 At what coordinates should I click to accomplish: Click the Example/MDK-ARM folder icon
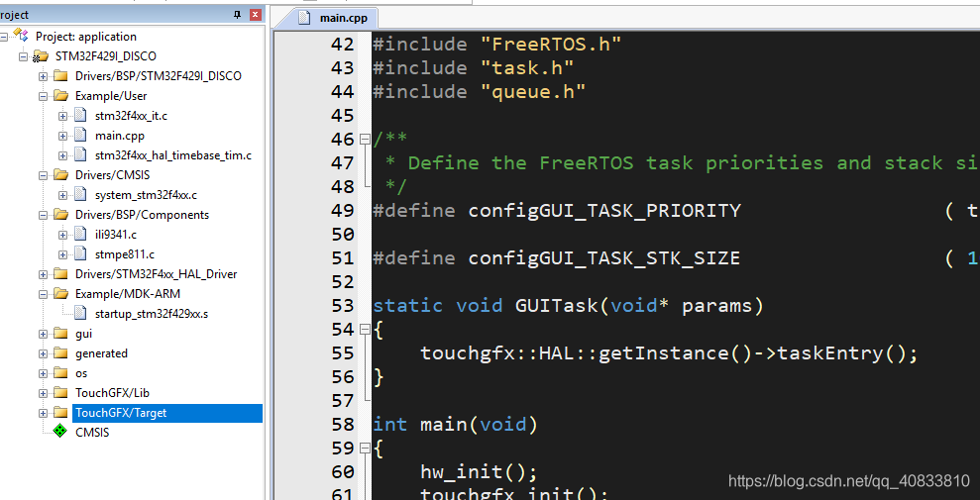click(x=60, y=294)
